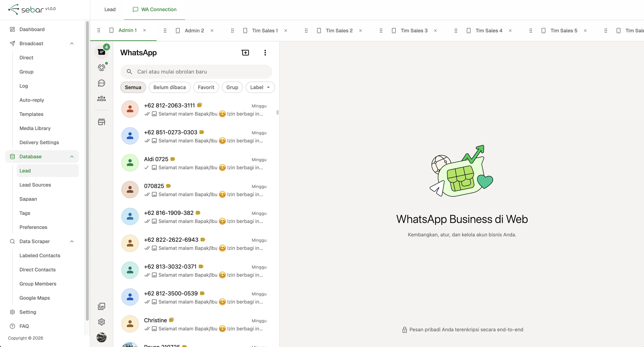Collapse the Broadcast menu section
Screen dimensions: 644x347
72,43
